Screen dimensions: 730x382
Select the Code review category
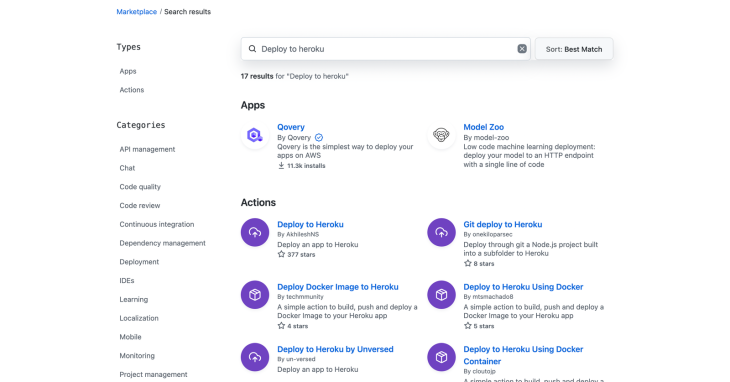140,206
